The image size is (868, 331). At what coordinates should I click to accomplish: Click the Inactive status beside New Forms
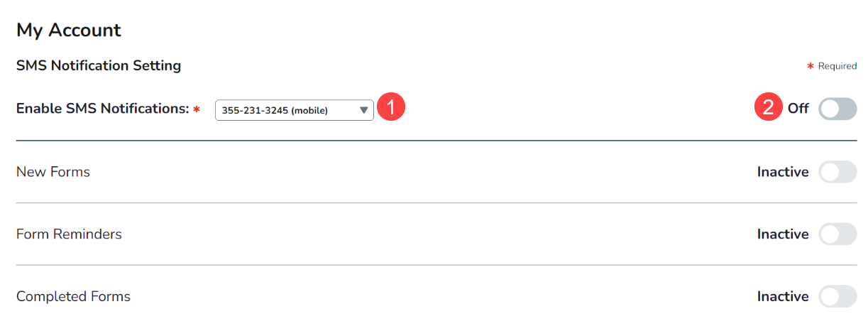click(x=783, y=172)
